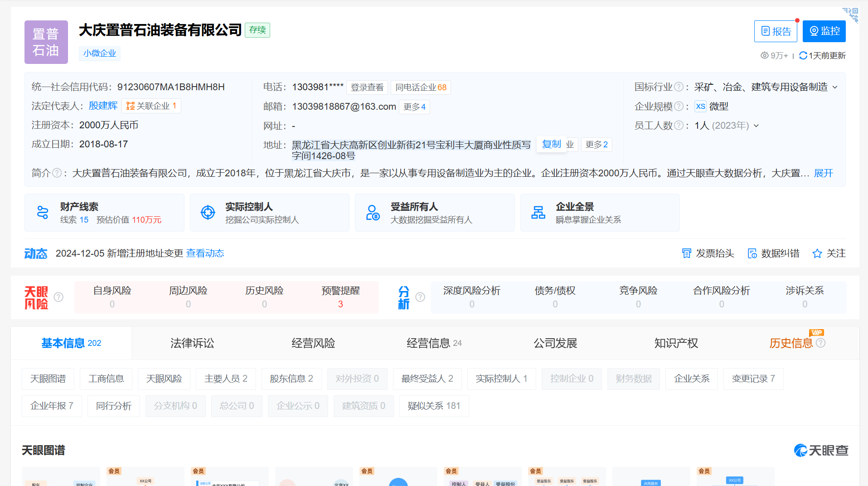Click the 关注 star icon
The image size is (868, 486).
click(x=817, y=253)
